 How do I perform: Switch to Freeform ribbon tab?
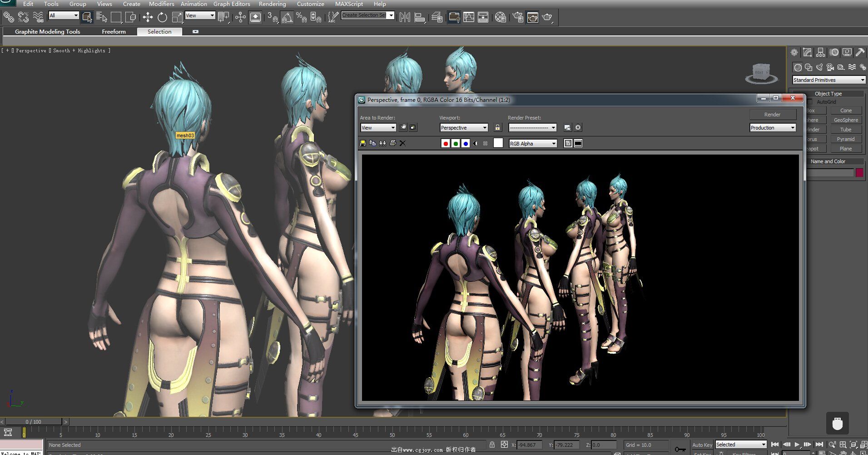pos(114,31)
